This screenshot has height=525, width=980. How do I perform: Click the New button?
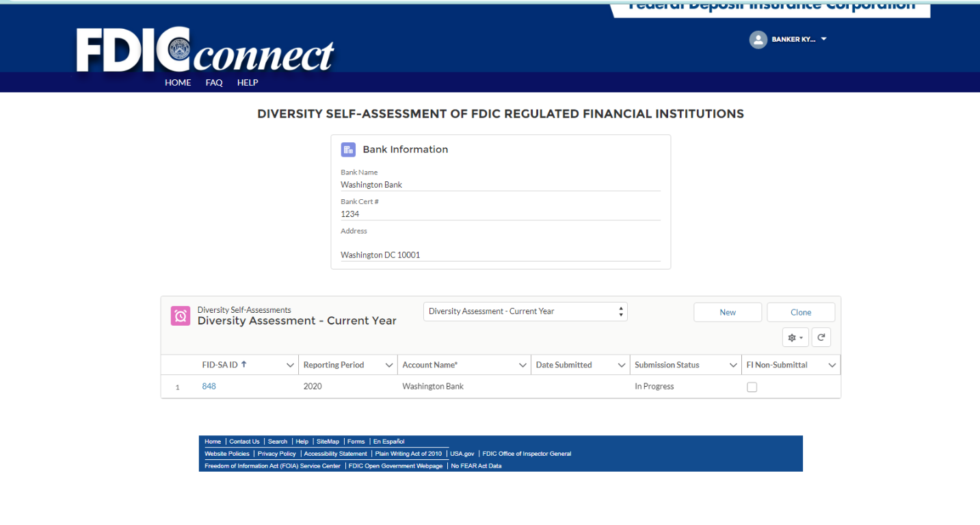pos(728,312)
